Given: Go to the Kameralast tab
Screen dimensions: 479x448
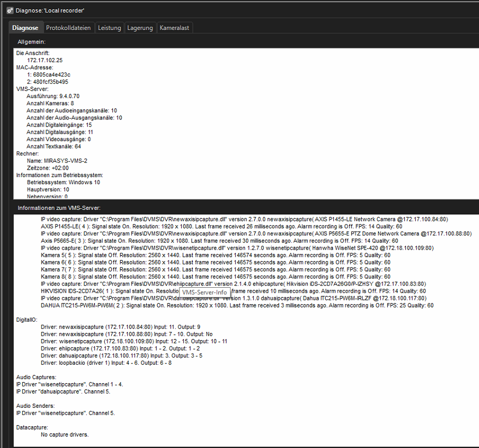Looking at the screenshot, I should pyautogui.click(x=175, y=28).
